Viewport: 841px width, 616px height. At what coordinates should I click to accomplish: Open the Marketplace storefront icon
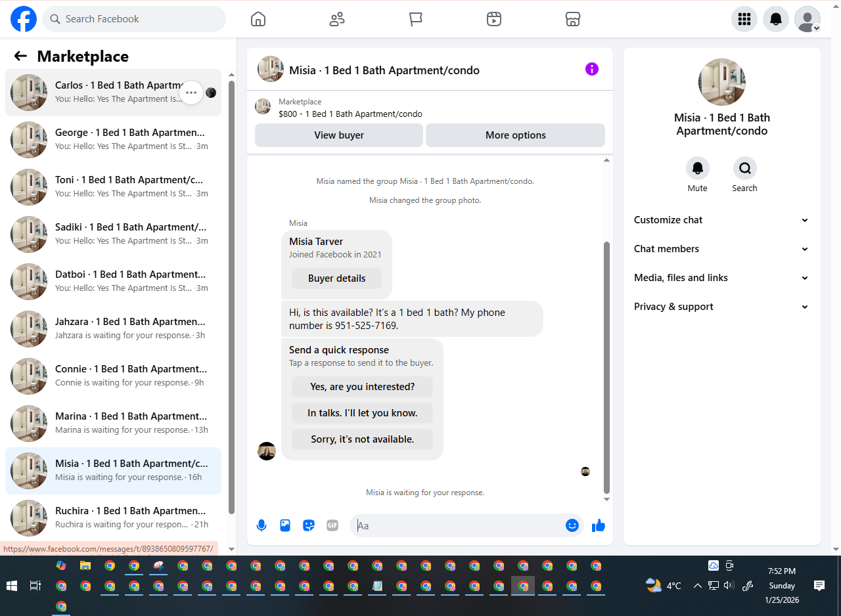point(573,19)
